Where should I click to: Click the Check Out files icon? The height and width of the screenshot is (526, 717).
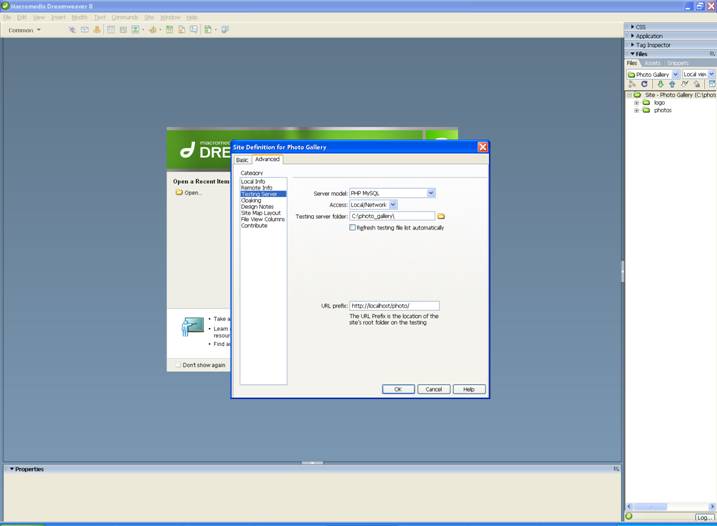[x=684, y=84]
